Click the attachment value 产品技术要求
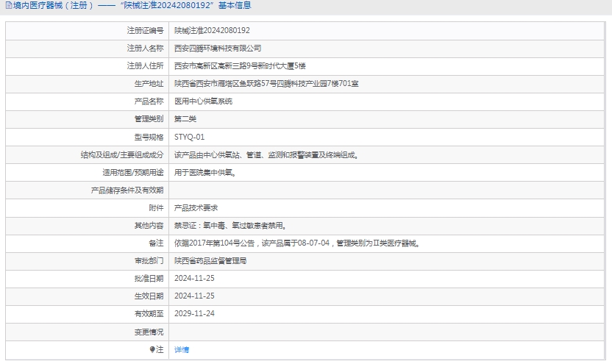Screen dimensions: 612x364 pyautogui.click(x=196, y=208)
